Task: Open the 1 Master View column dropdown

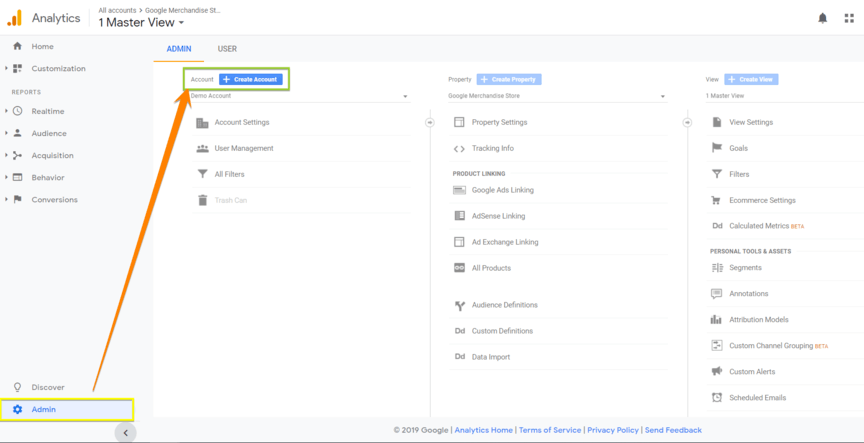Action: pos(785,96)
